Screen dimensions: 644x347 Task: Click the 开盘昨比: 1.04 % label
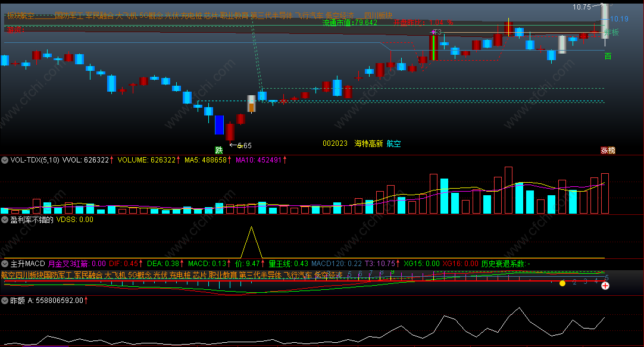(x=423, y=23)
